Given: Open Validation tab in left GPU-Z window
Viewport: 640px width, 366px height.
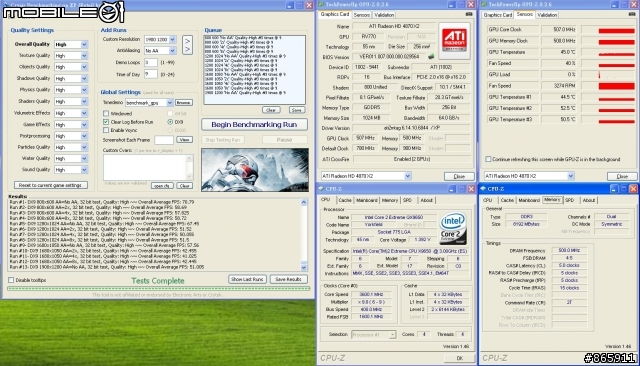Looking at the screenshot, I should coord(384,15).
